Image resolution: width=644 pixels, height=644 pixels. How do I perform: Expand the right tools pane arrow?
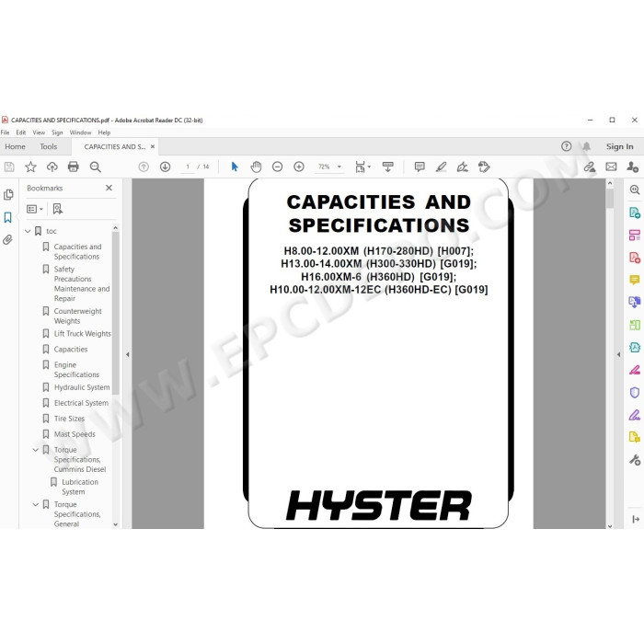619,354
